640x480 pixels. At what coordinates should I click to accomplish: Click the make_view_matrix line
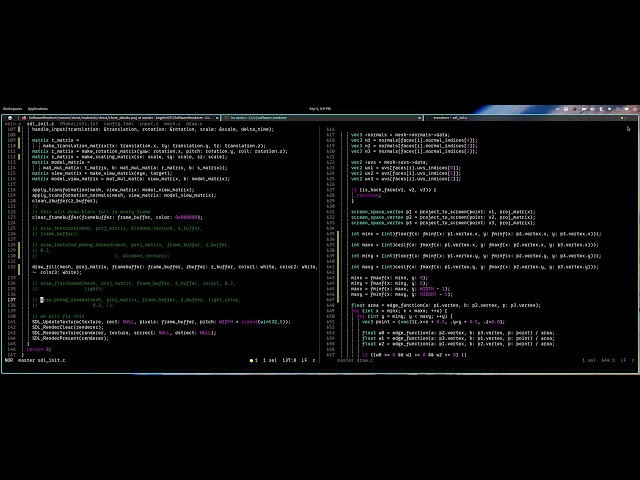(102, 173)
